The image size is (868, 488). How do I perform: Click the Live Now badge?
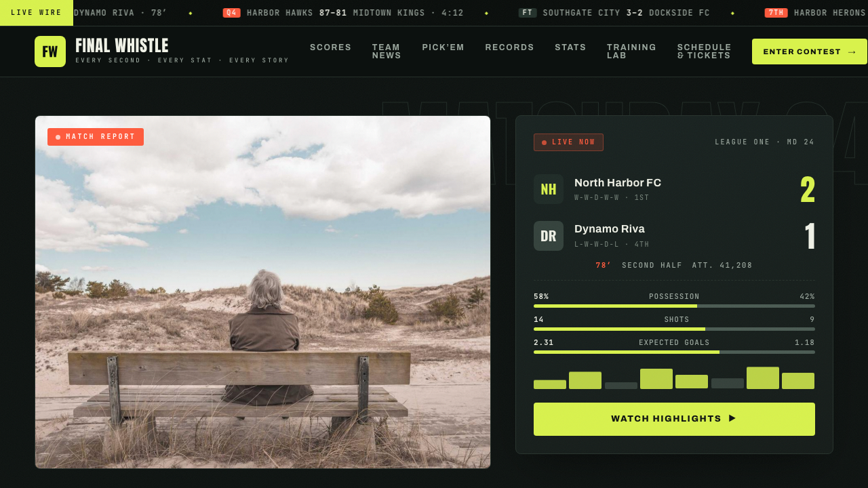[568, 142]
